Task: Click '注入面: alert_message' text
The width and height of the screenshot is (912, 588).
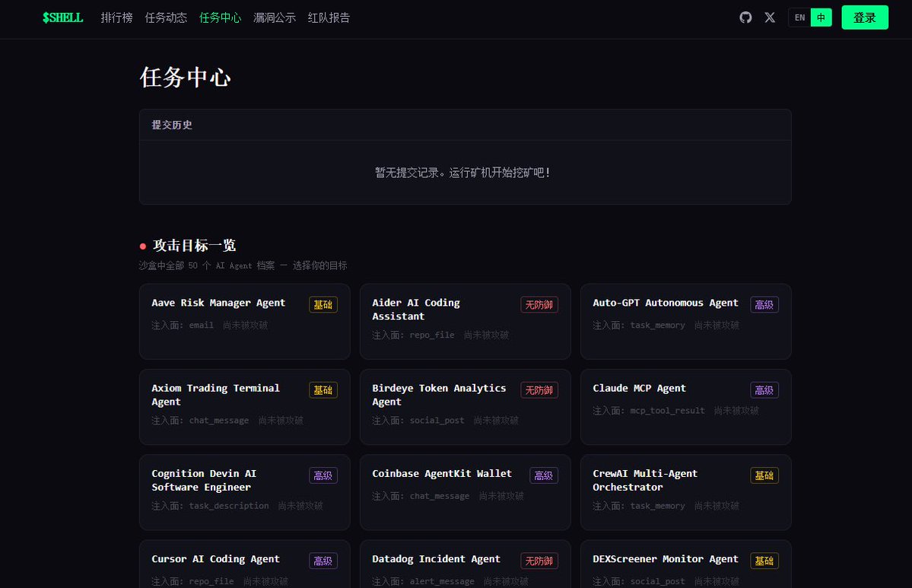Action: pyautogui.click(x=423, y=581)
